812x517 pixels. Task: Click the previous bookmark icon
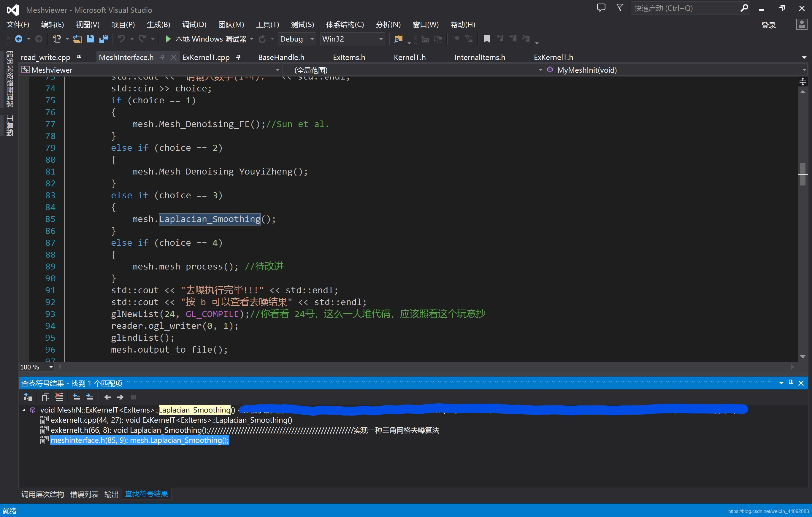click(500, 39)
